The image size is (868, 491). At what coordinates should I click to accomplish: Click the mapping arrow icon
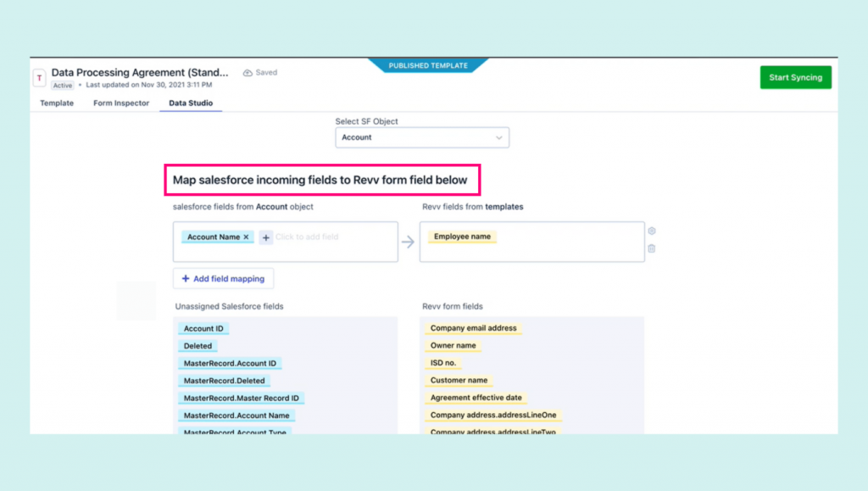tap(408, 242)
